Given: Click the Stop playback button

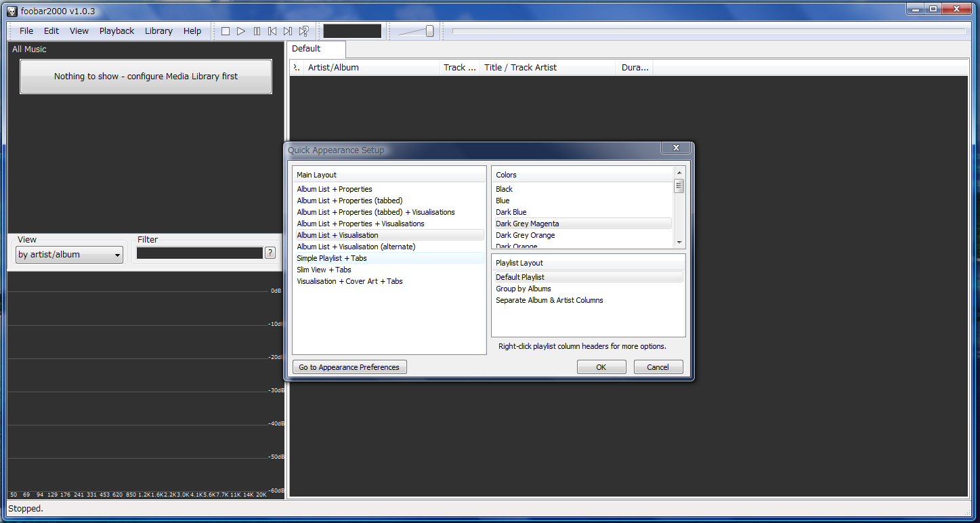Looking at the screenshot, I should tap(226, 31).
